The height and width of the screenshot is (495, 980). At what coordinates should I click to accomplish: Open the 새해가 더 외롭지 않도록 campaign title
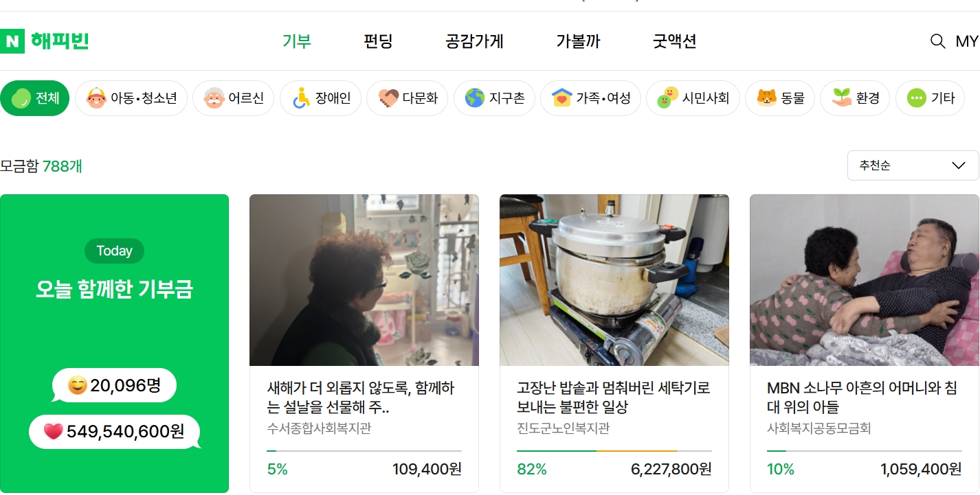(x=361, y=398)
